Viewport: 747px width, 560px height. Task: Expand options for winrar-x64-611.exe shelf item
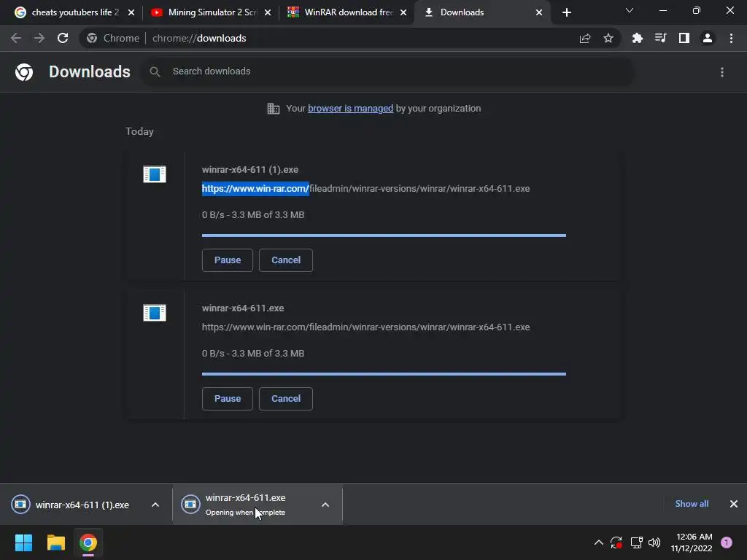[x=325, y=505]
